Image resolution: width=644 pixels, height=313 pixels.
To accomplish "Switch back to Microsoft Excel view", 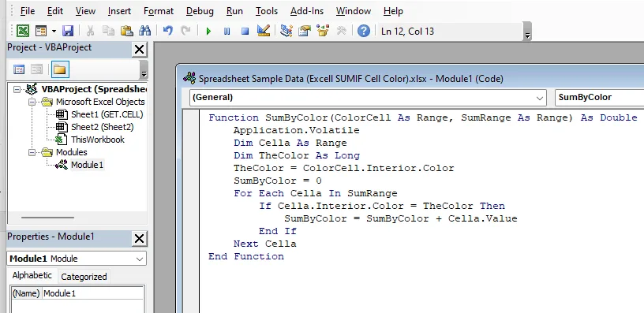I will click(23, 32).
